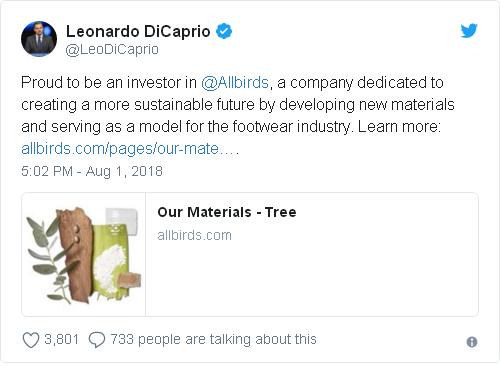Screen dimensions: 500x366
Task: Open '733 people are talking about this'
Action: (x=213, y=339)
